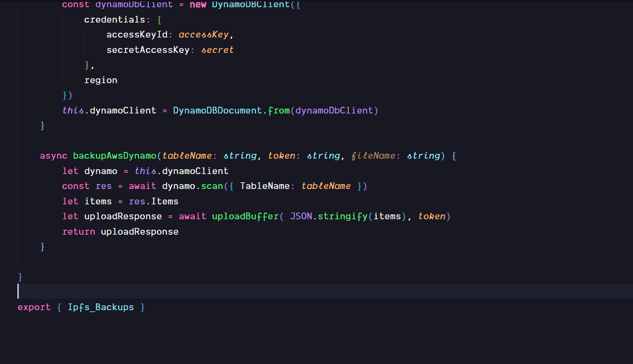Click 'uploadResponse' in the return statement

coord(140,232)
